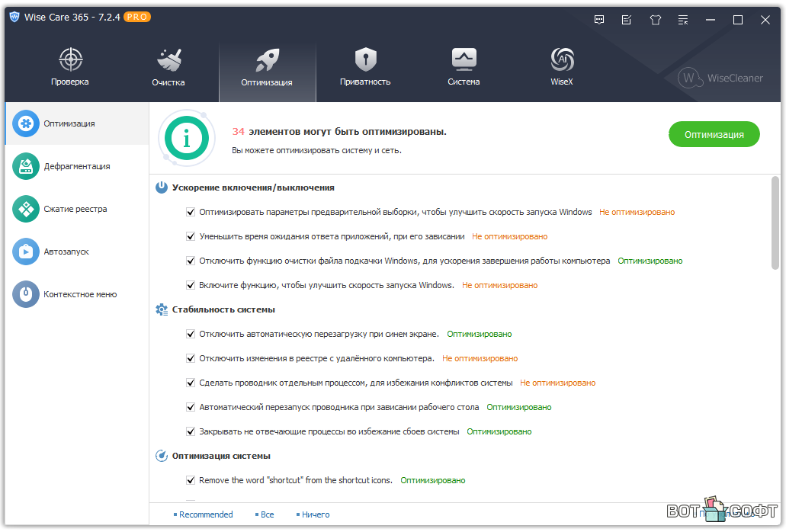Toggle Автоматический перезапуск проводника checkbox
Image resolution: width=786 pixels, height=532 pixels.
(x=191, y=407)
